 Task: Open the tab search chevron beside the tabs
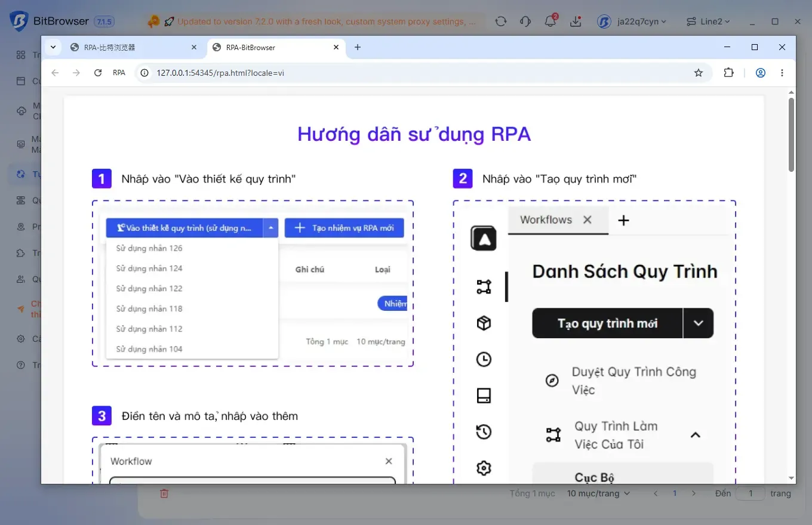pyautogui.click(x=53, y=47)
